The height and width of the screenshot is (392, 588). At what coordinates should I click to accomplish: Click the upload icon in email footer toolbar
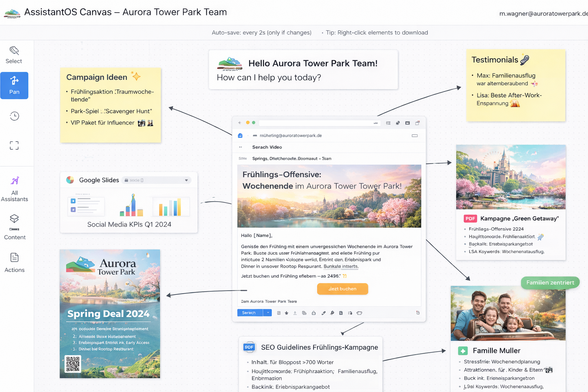tap(295, 313)
